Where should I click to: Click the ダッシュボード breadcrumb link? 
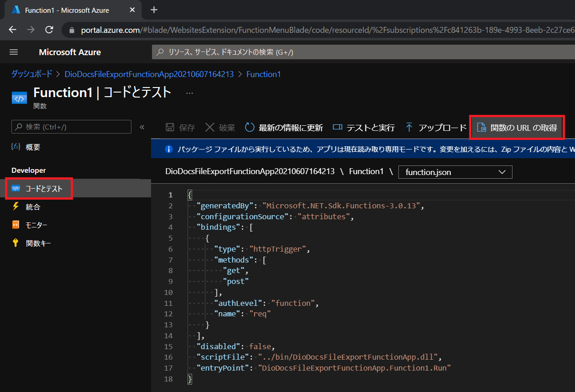[32, 74]
